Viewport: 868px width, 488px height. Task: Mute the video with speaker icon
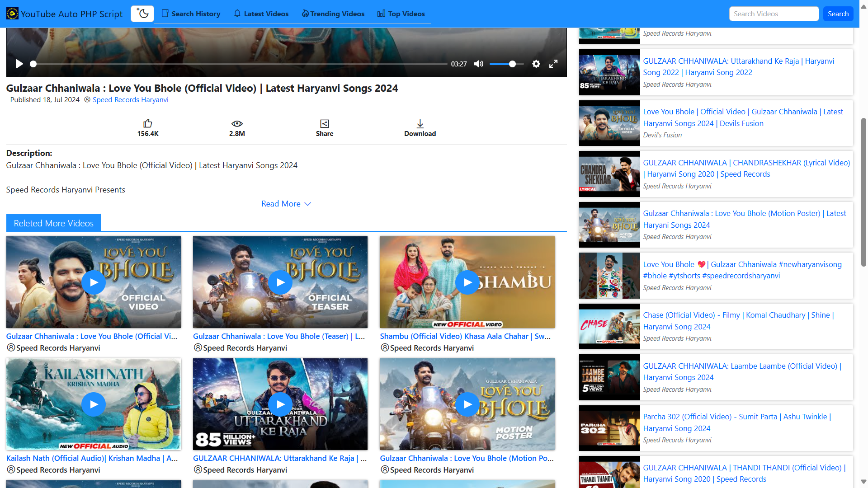tap(478, 64)
